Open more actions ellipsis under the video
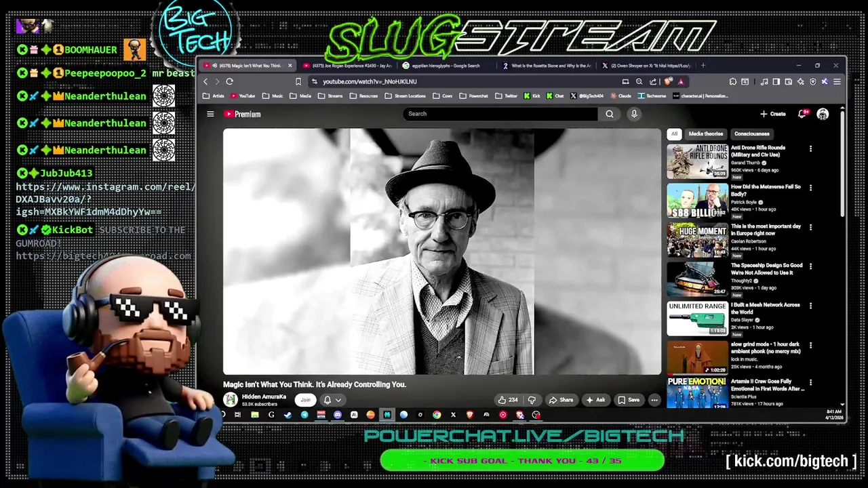 point(654,400)
